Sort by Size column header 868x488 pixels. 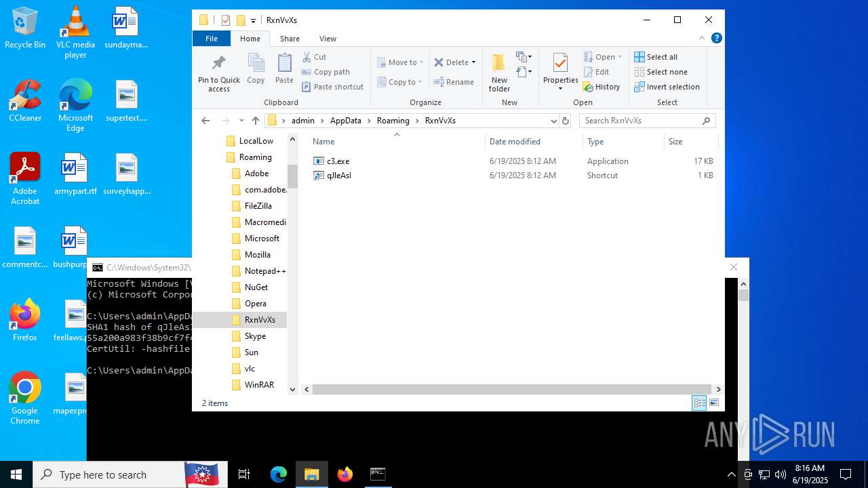click(x=690, y=142)
